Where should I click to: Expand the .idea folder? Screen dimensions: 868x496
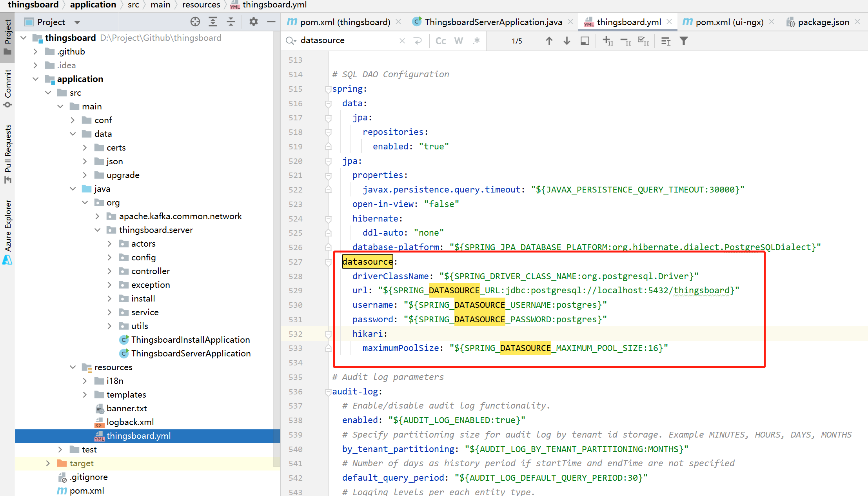pyautogui.click(x=35, y=65)
